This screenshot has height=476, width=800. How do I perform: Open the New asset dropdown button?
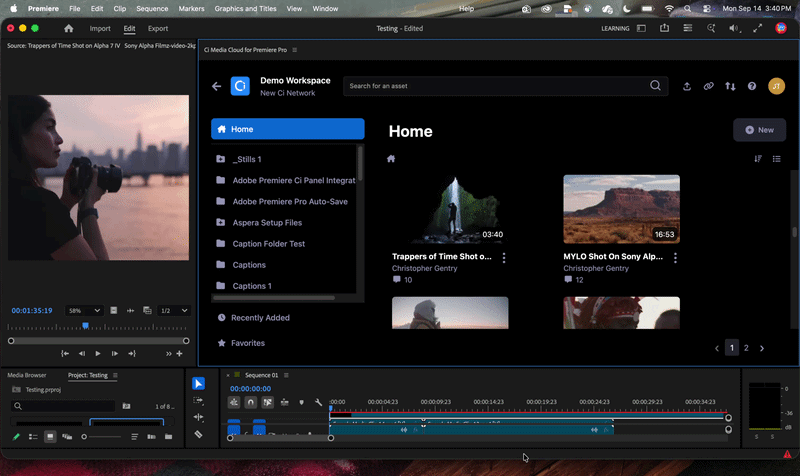point(759,130)
